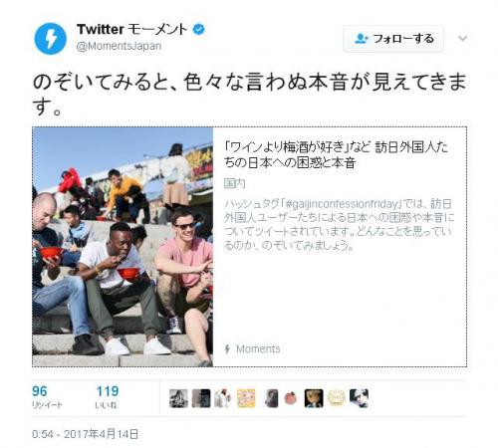Screen dimensions: 498x448
Task: Click the first liker avatar thumbnail
Action: click(178, 398)
